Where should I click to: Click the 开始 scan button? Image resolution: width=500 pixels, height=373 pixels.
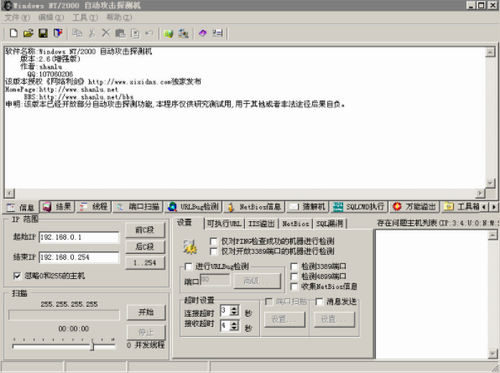tap(146, 312)
